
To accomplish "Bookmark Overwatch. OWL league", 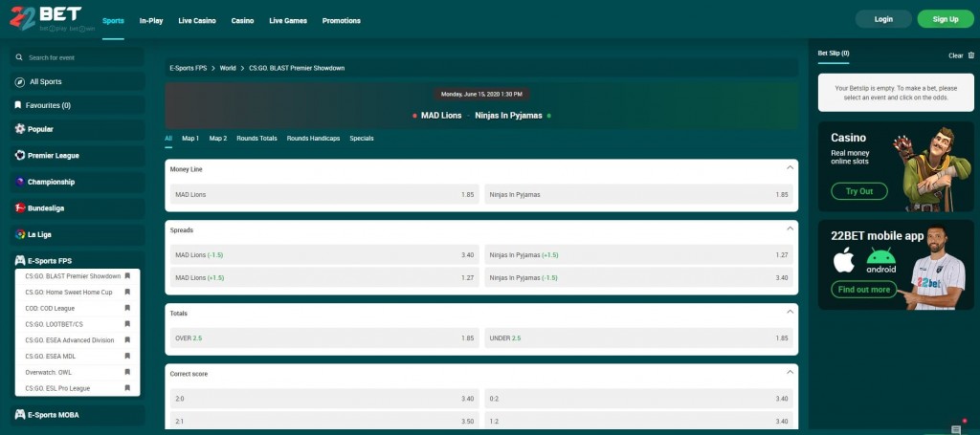I will tap(127, 372).
